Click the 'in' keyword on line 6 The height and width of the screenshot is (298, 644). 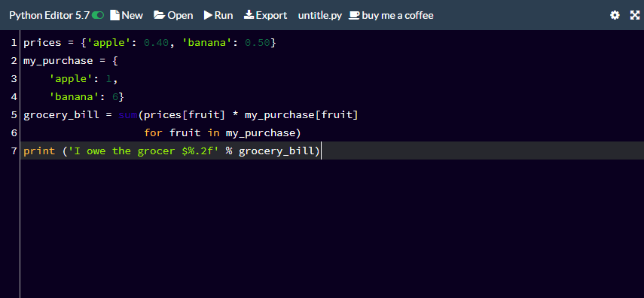213,133
